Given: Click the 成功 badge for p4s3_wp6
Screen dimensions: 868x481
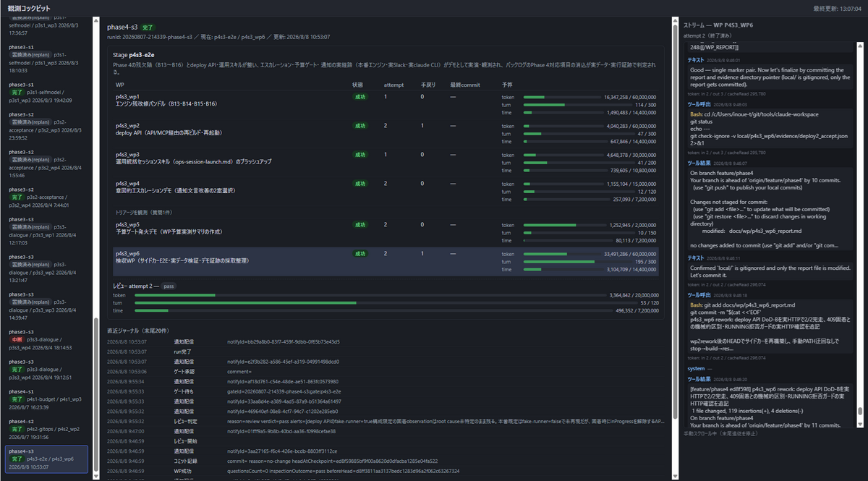Looking at the screenshot, I should [359, 254].
